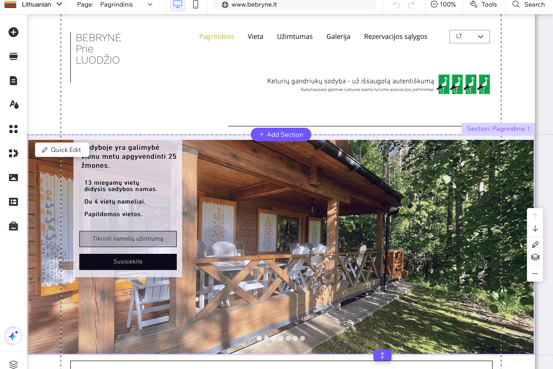
Task: Open the briefcase portfolio icon
Action: click(13, 226)
